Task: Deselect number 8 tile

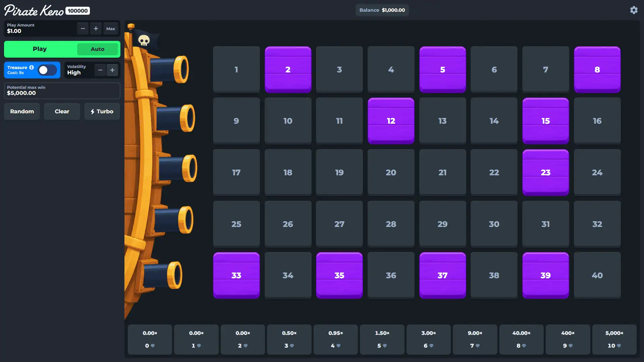Action: coord(597,69)
